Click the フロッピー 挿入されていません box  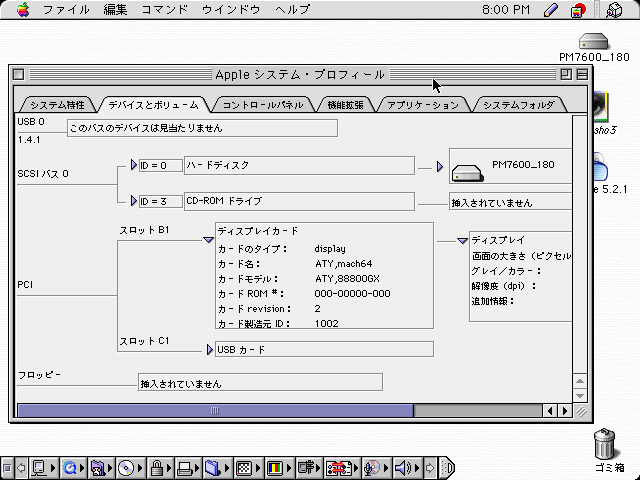(x=260, y=382)
